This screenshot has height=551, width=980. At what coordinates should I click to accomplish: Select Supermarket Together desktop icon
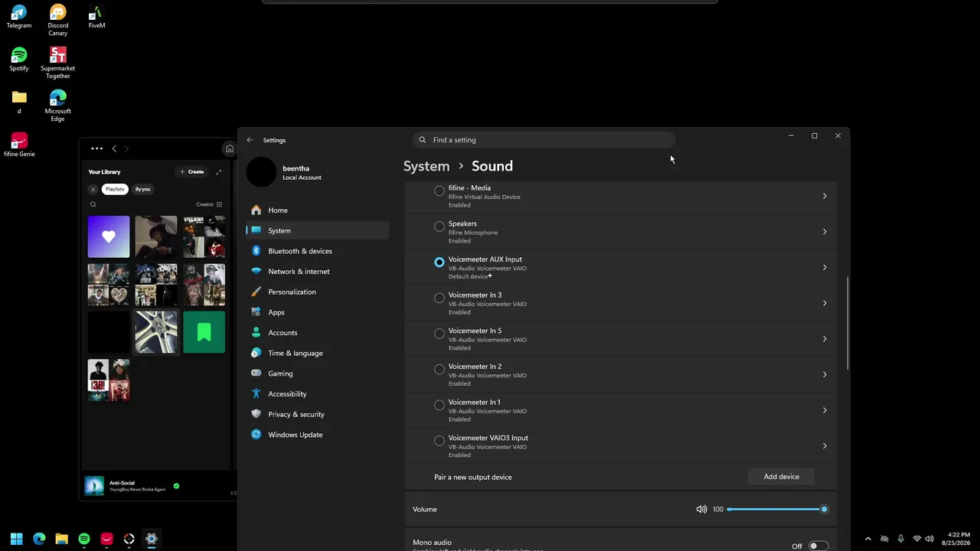click(57, 64)
